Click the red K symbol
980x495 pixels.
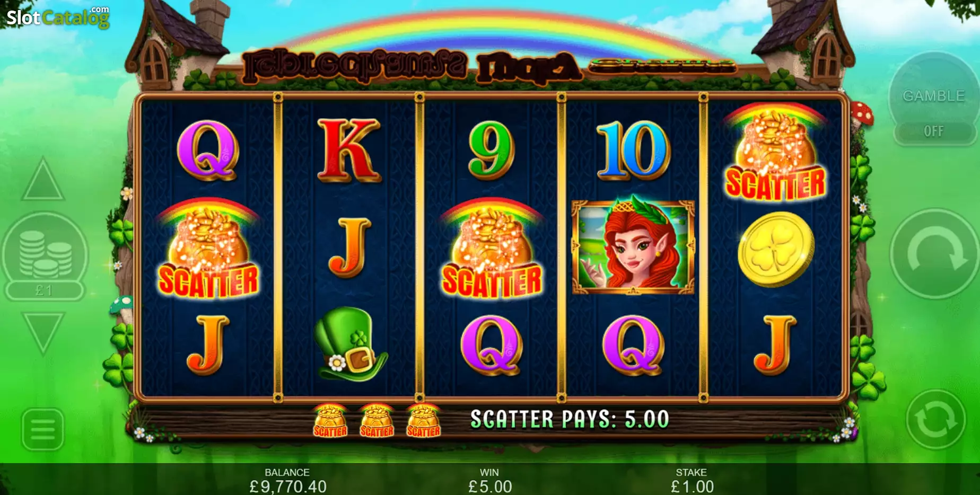click(x=349, y=151)
